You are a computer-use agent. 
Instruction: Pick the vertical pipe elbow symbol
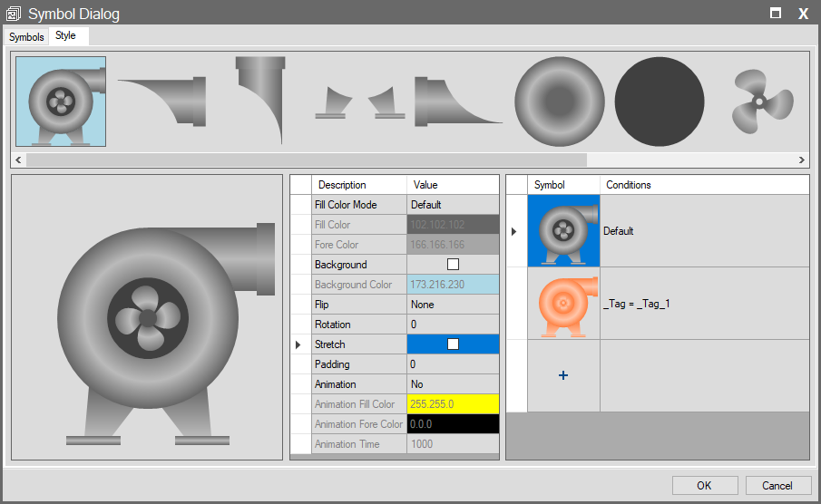coord(259,99)
